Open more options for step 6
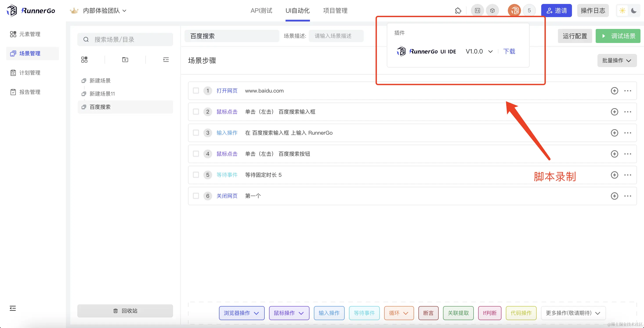 628,196
